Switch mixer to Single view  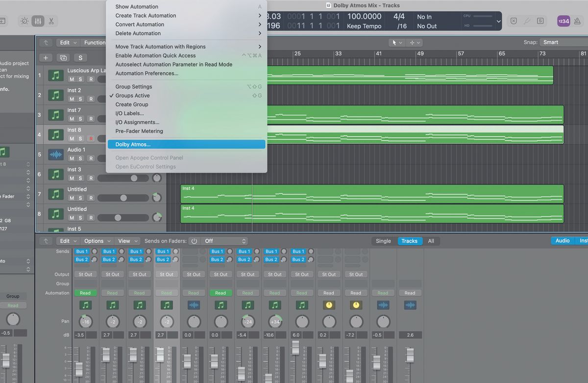tap(383, 241)
